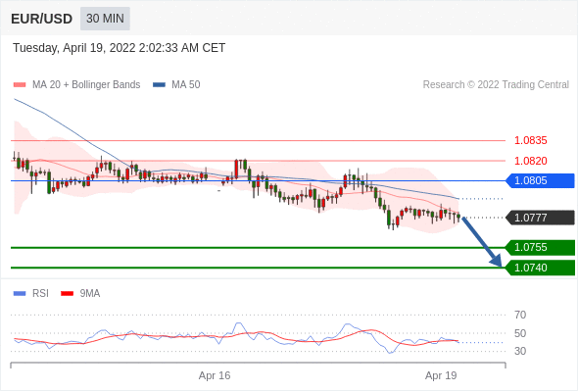Click the blue 1.0805 pivot price tag
Image resolution: width=578 pixels, height=392 pixels.
click(x=541, y=180)
